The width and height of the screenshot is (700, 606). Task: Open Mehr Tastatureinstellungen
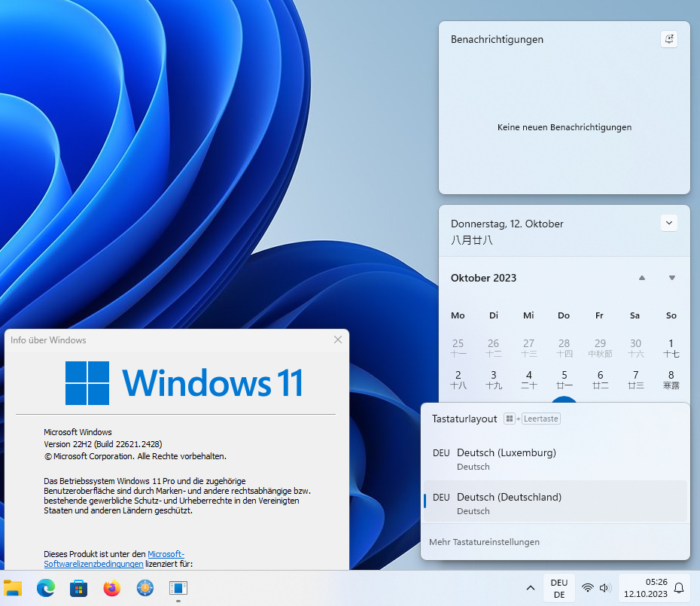[x=485, y=542]
